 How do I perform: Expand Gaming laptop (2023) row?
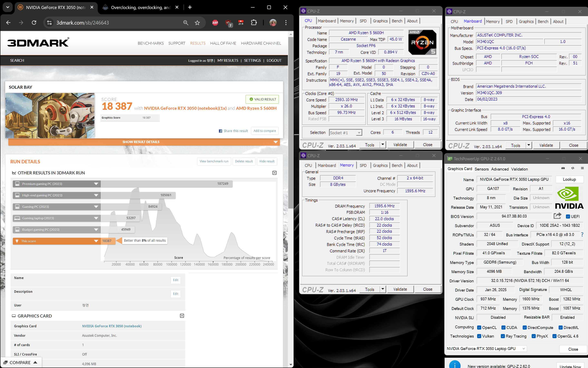click(x=57, y=218)
